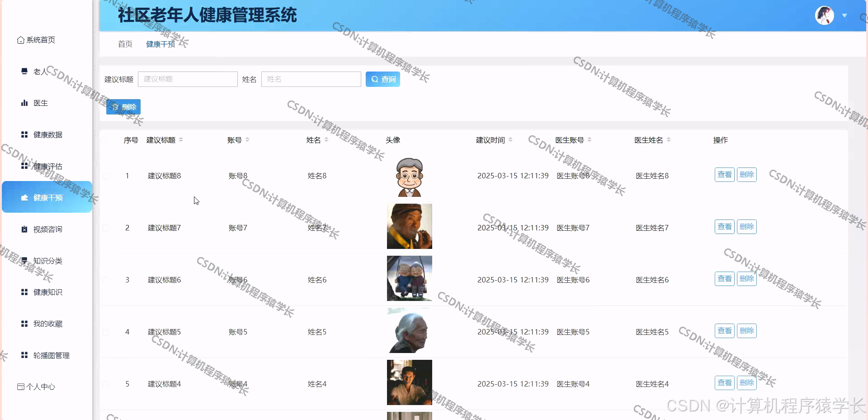The image size is (868, 420).
Task: Check the row checkbox for 建议标题8
Action: [x=106, y=176]
